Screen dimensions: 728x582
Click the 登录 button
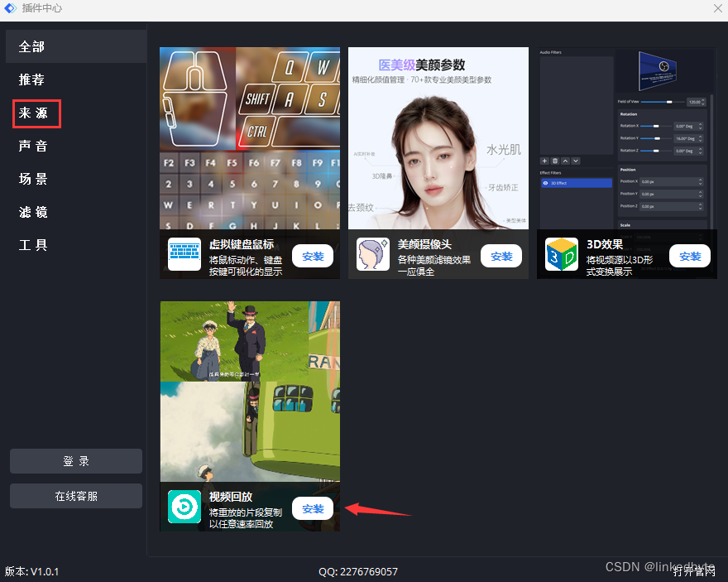(x=76, y=461)
